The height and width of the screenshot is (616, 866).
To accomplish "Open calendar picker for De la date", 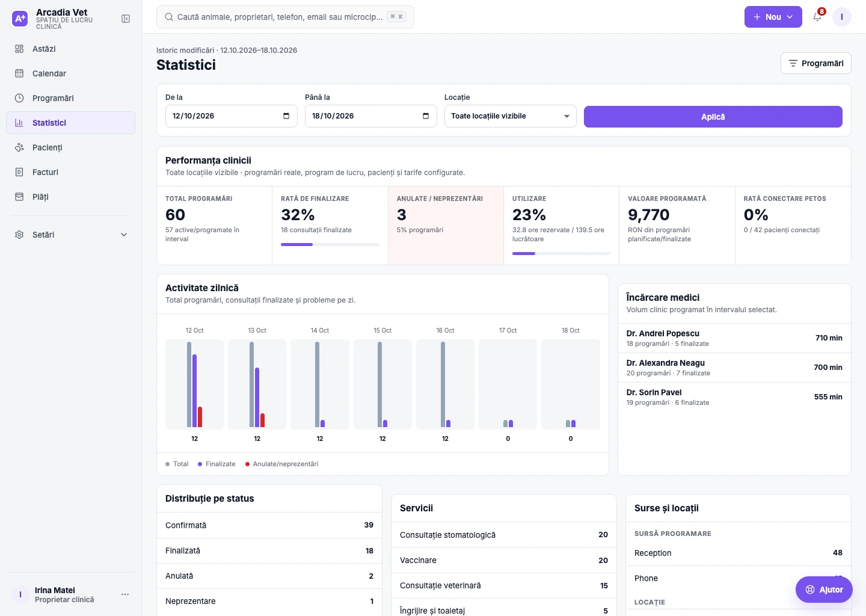I will pos(286,116).
